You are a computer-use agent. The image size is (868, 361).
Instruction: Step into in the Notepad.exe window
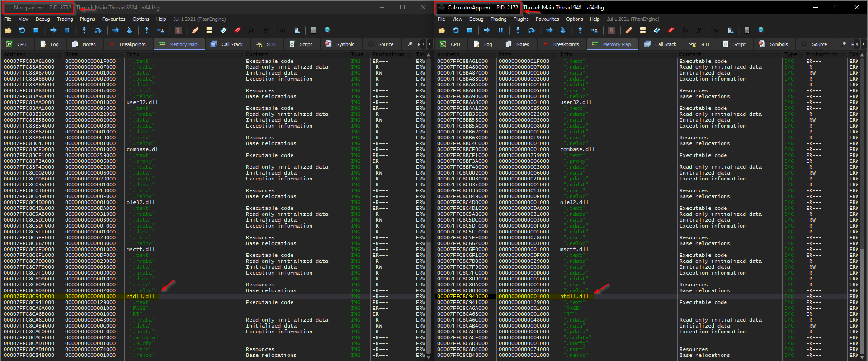[x=84, y=30]
